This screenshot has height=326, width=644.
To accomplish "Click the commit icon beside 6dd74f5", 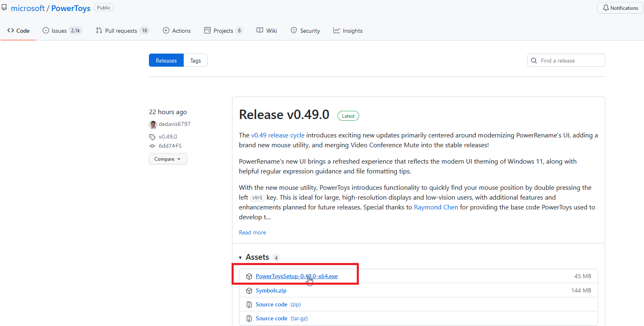I will [152, 146].
